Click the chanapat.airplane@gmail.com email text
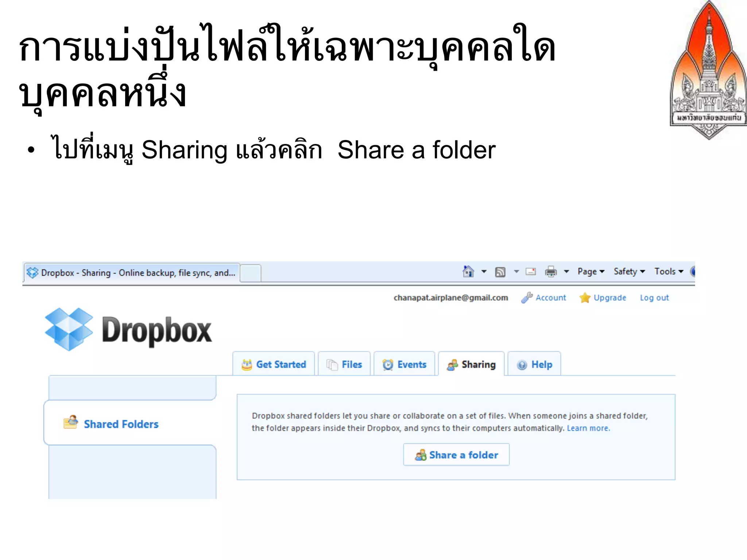Image resolution: width=747 pixels, height=560 pixels. [451, 297]
